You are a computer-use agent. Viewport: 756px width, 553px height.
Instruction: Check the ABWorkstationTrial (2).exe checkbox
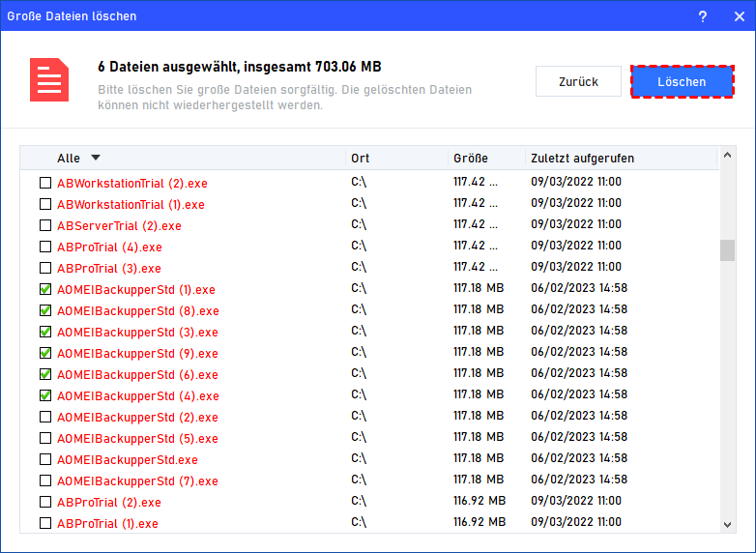pos(45,183)
